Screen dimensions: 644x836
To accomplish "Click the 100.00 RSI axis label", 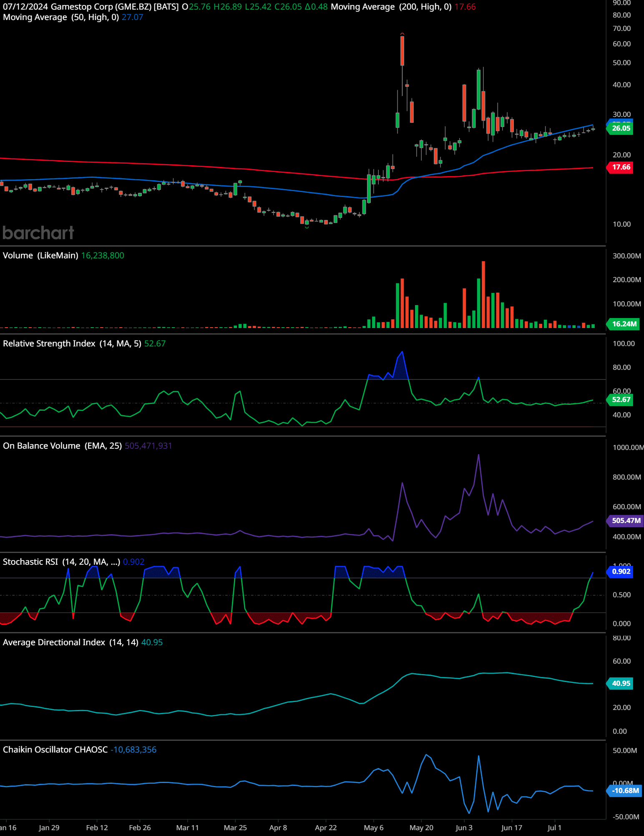I will pos(624,343).
